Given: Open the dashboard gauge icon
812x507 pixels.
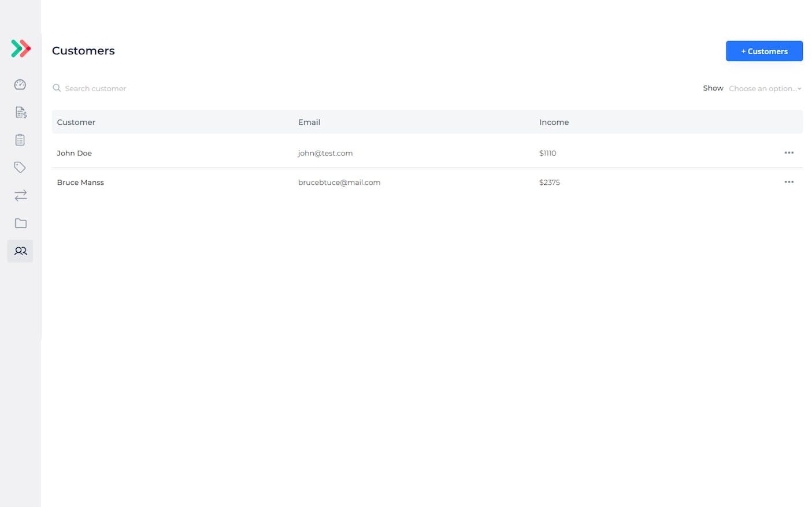Looking at the screenshot, I should 20,84.
